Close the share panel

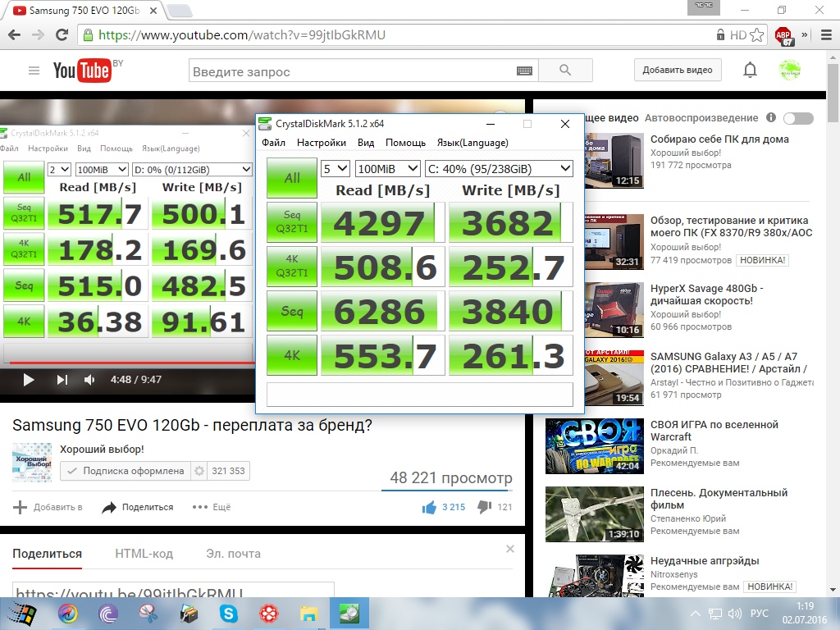pos(510,549)
